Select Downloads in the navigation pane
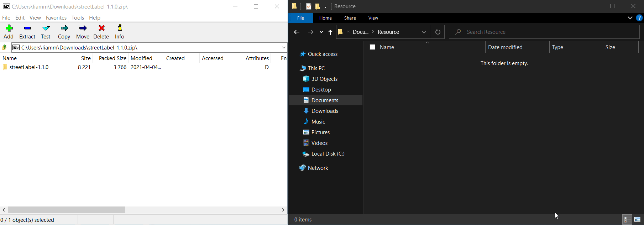This screenshot has width=644, height=225. click(x=325, y=111)
